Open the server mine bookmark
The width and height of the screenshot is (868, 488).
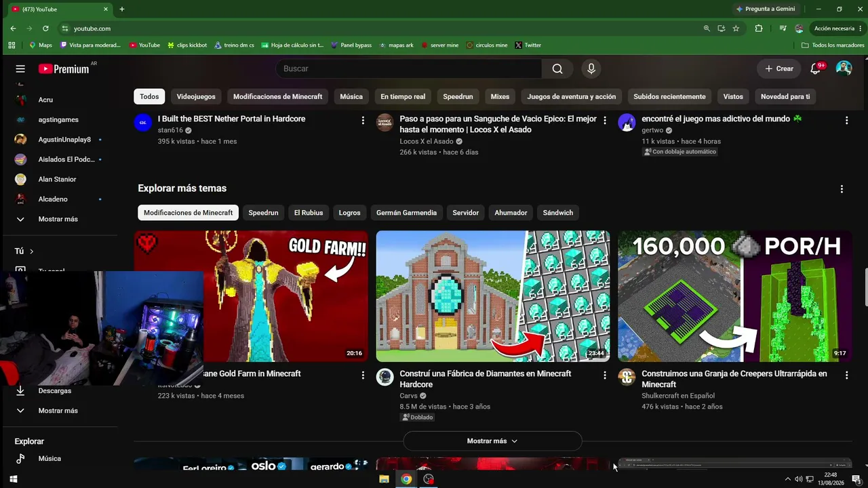point(439,45)
